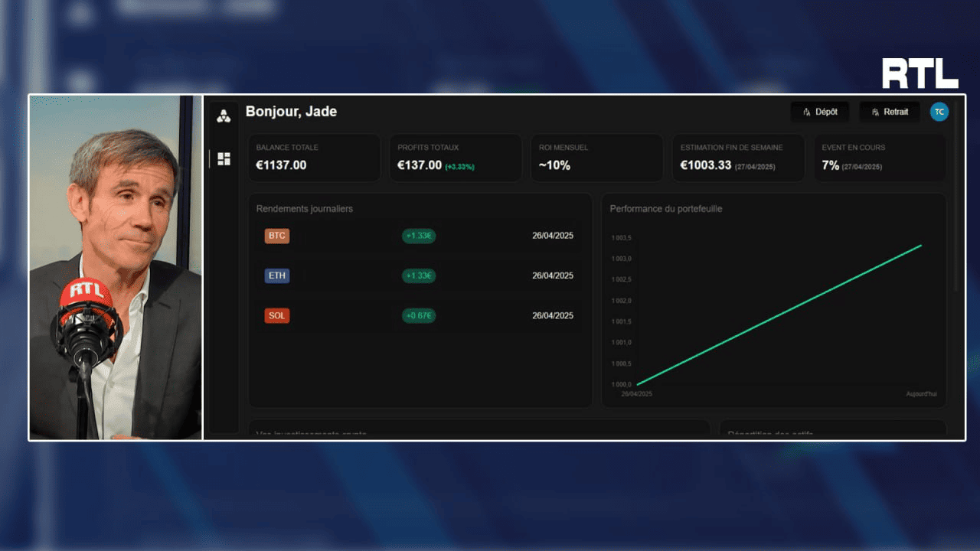Click the withdrawal arrow icon inside Retrait button
Viewport: 980px width, 551px height.
coord(875,111)
